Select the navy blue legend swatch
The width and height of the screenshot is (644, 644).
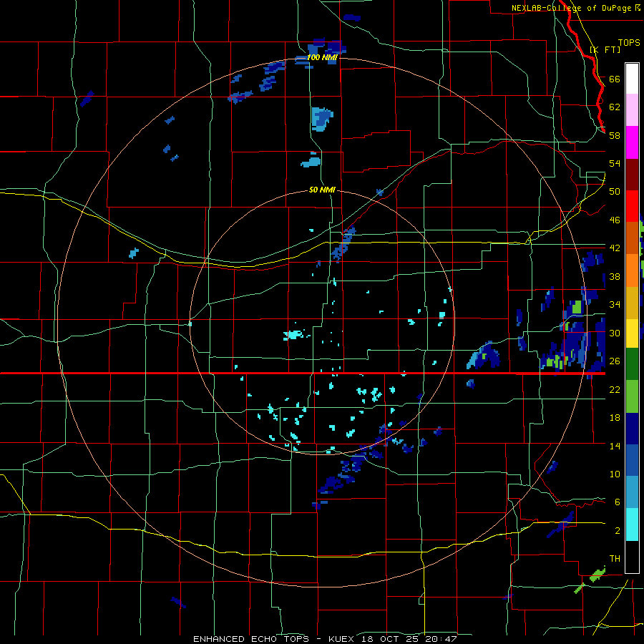632,429
